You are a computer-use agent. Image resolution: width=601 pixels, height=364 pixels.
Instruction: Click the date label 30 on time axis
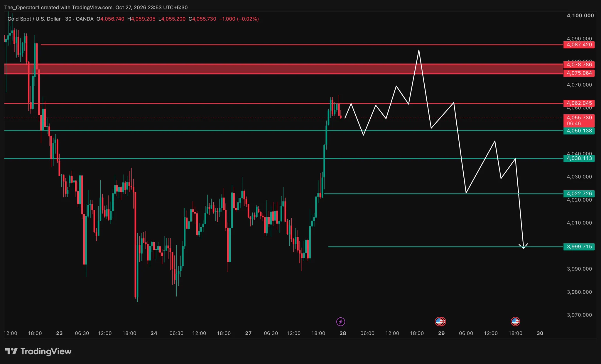pyautogui.click(x=540, y=333)
